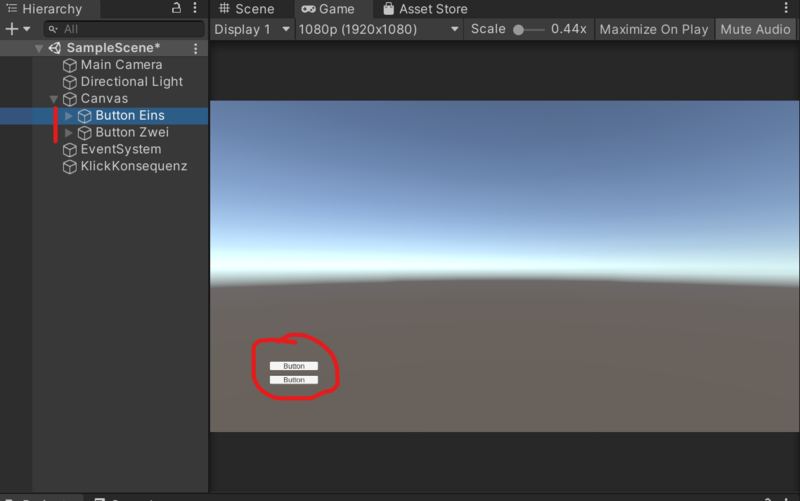Focus the Hierarchy search field
The image size is (800, 501).
pos(124,29)
